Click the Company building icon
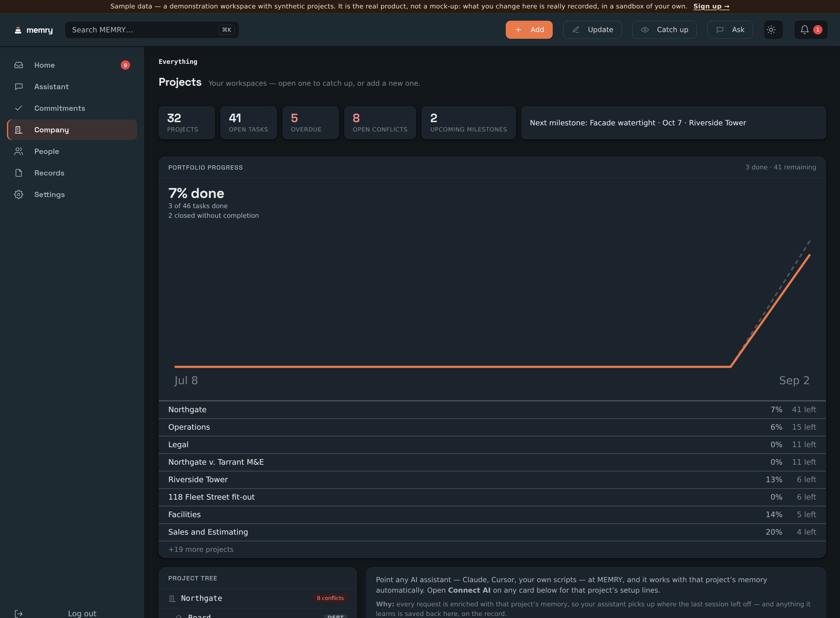 tap(19, 130)
